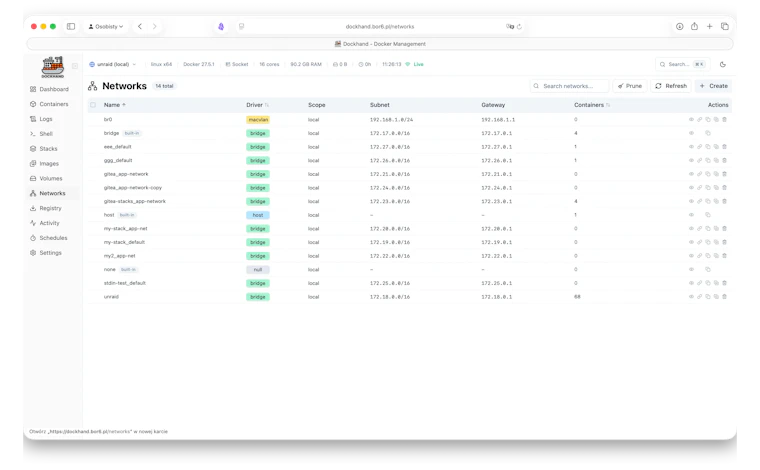Delete the unraid network with the trash icon
This screenshot has height=470, width=760.
pos(725,297)
